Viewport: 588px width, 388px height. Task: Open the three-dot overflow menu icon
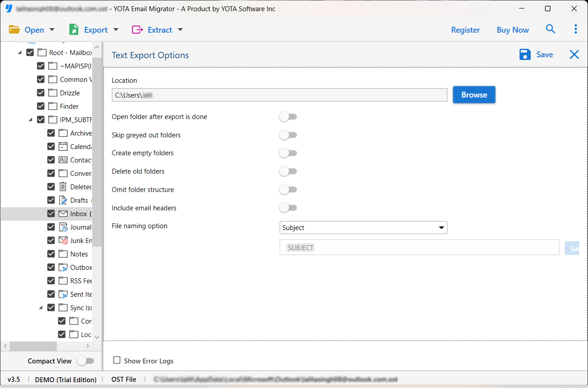coord(575,29)
